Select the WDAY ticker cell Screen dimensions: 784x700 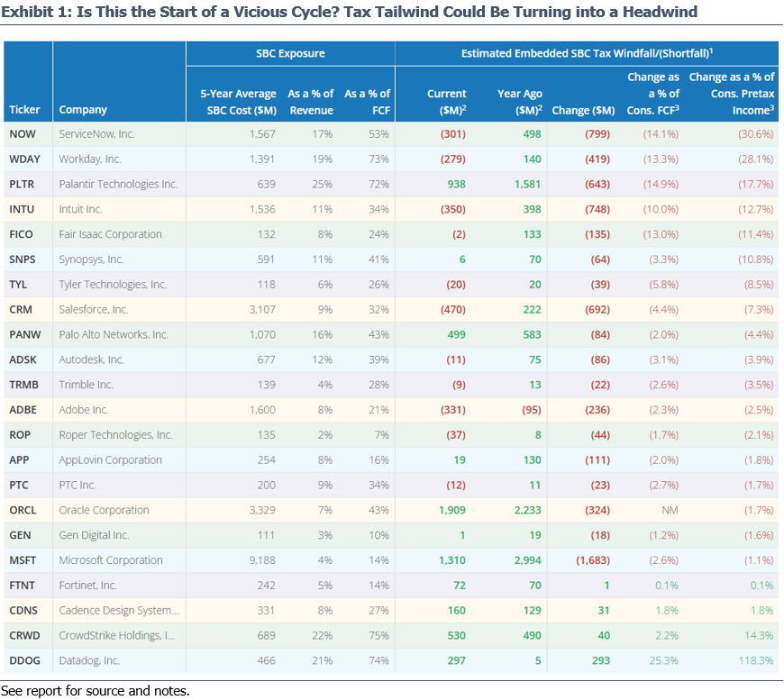(24, 159)
